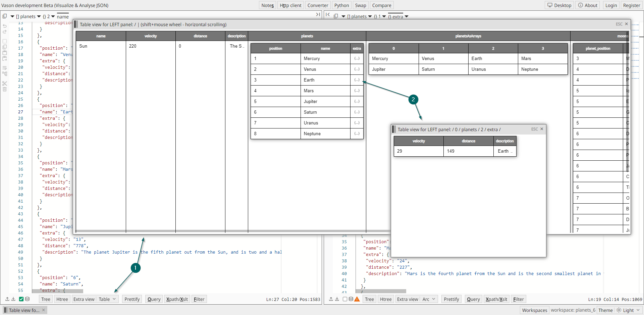Open the Light theme dropdown
Image resolution: width=644 pixels, height=315 pixels.
coord(628,310)
